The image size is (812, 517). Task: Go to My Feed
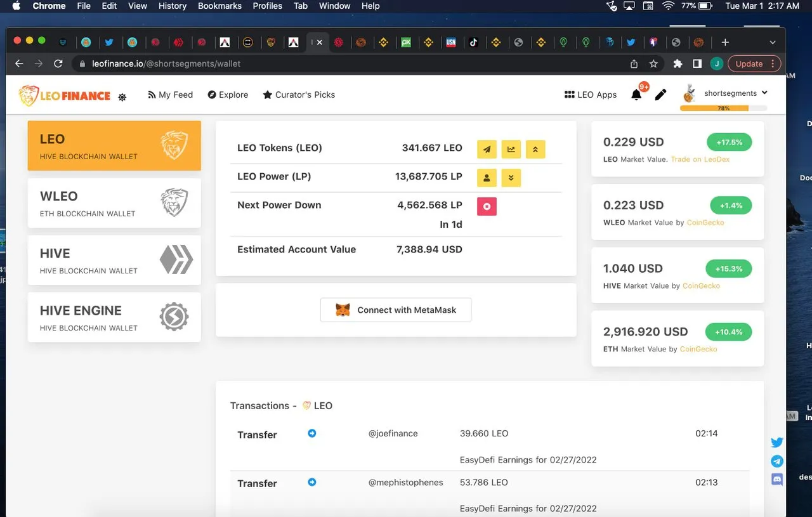click(170, 95)
